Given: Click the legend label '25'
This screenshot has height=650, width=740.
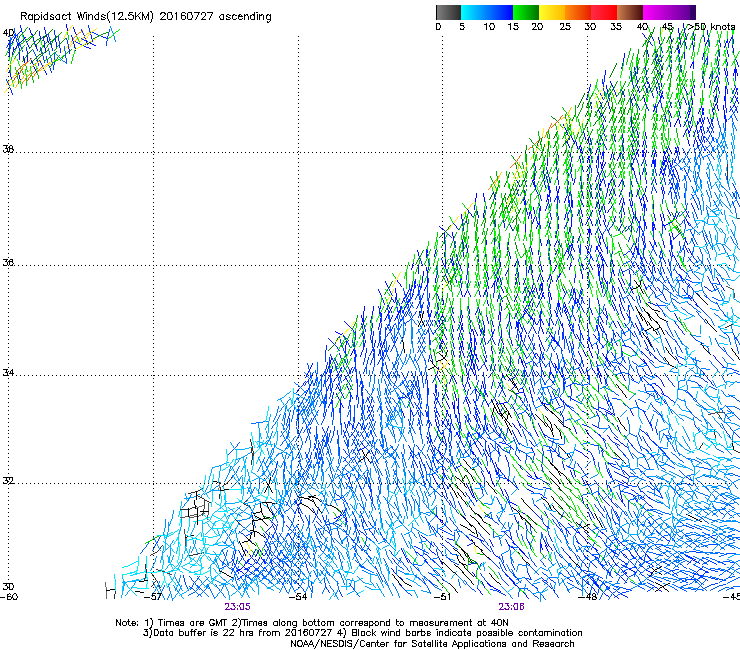Looking at the screenshot, I should (x=565, y=27).
